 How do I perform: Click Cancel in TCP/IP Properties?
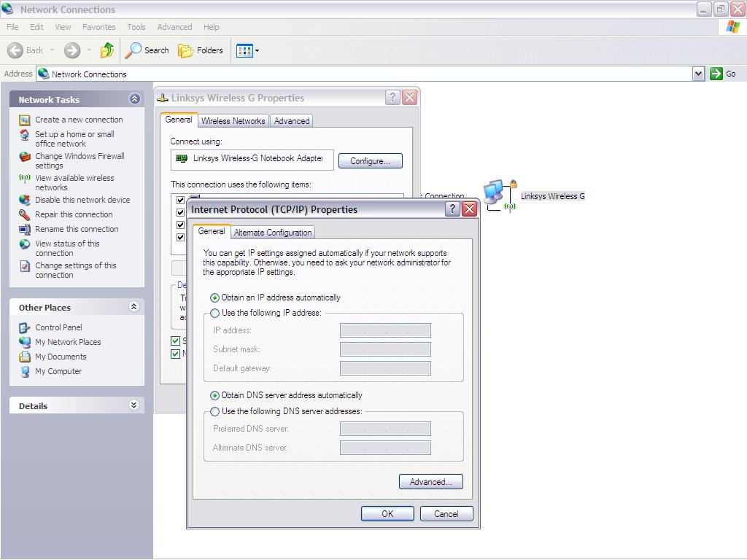[446, 514]
